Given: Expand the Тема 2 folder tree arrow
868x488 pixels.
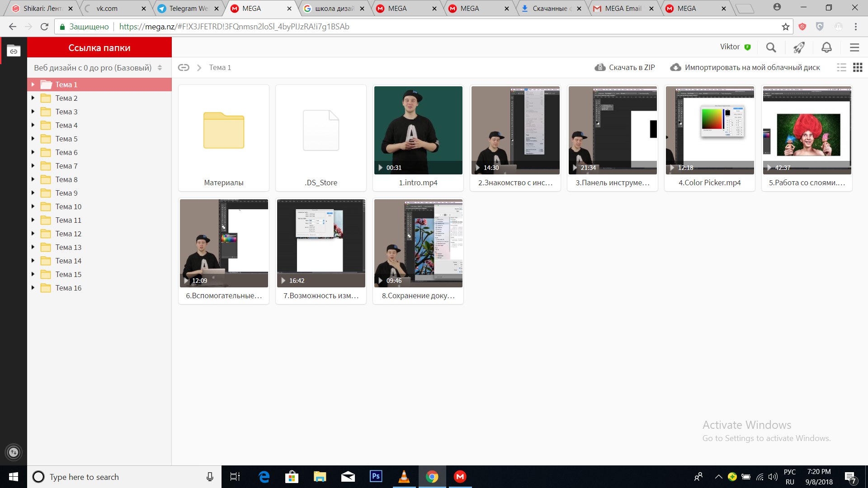Looking at the screenshot, I should point(33,98).
